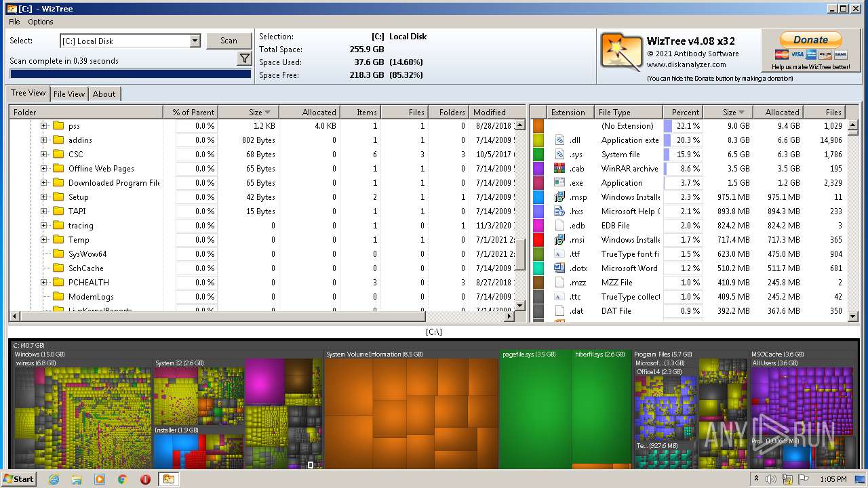The width and height of the screenshot is (868, 488).
Task: Click the volume speaker tray icon
Action: tap(771, 479)
